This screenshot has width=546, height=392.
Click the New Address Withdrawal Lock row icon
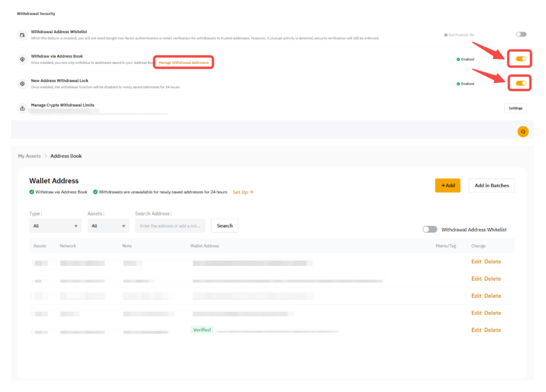[22, 84]
